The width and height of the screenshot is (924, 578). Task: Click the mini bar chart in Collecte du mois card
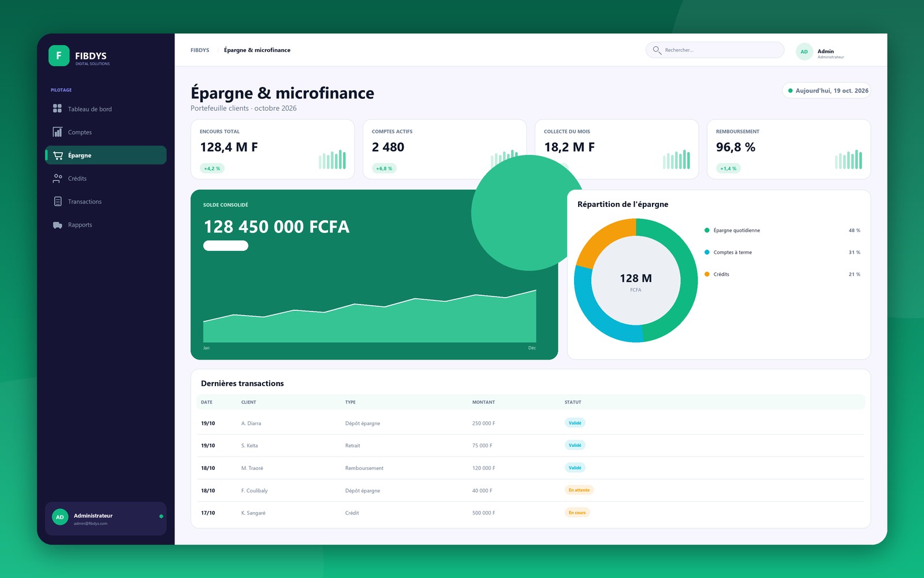coord(676,159)
